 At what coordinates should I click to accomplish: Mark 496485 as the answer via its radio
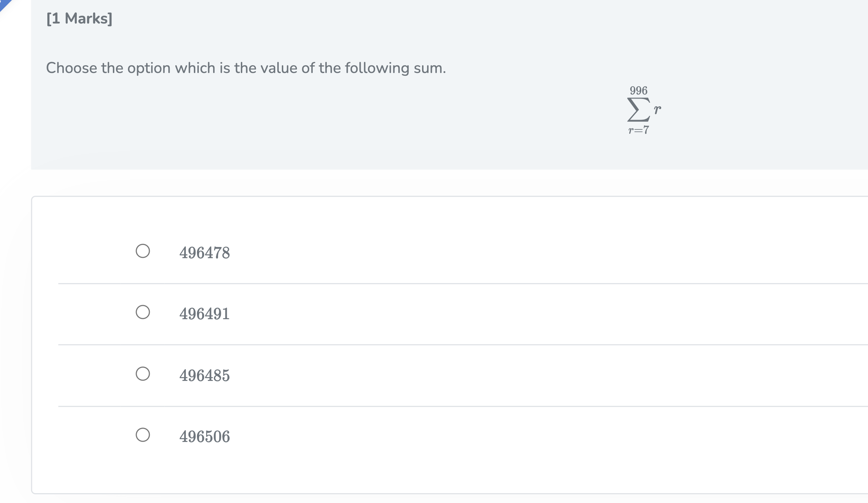click(x=143, y=374)
